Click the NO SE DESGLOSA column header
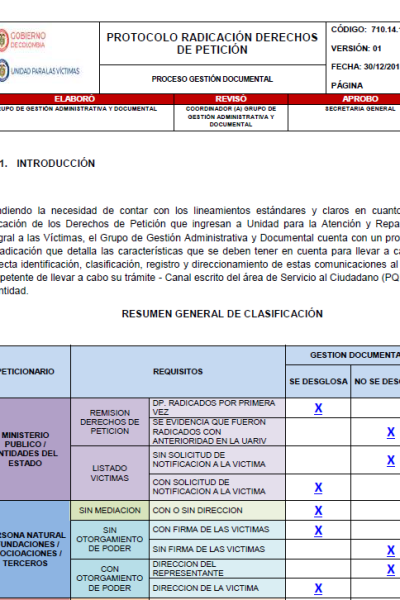This screenshot has width=400, height=600. (x=376, y=382)
